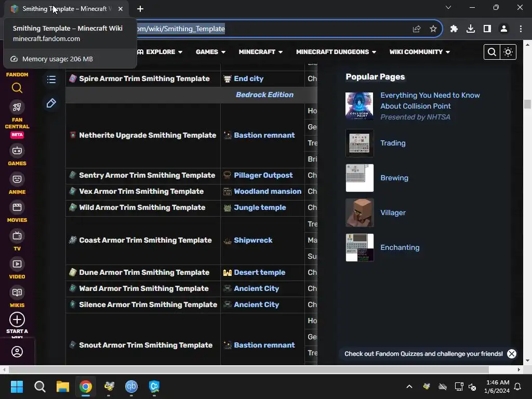The image size is (532, 399).
Task: Open the Jungle temple link
Action: pos(260,208)
